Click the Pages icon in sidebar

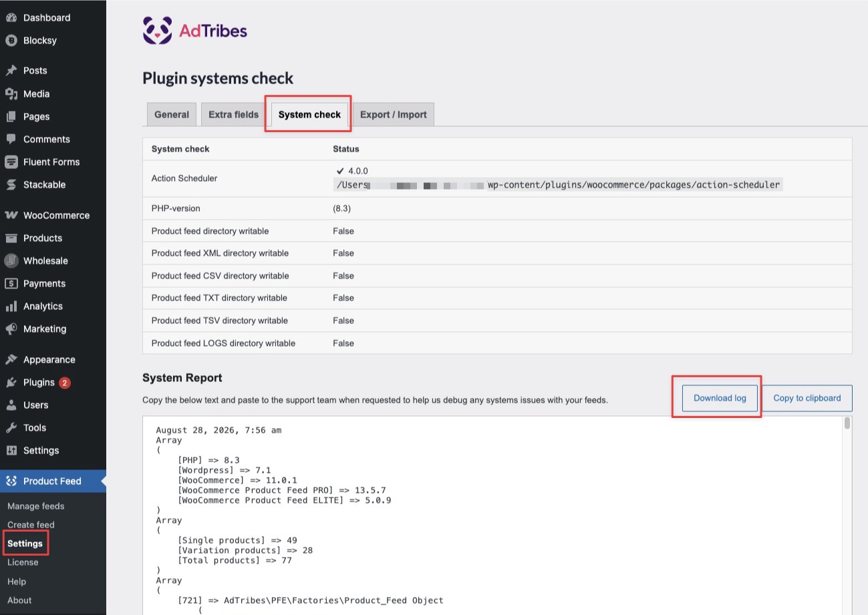(11, 116)
